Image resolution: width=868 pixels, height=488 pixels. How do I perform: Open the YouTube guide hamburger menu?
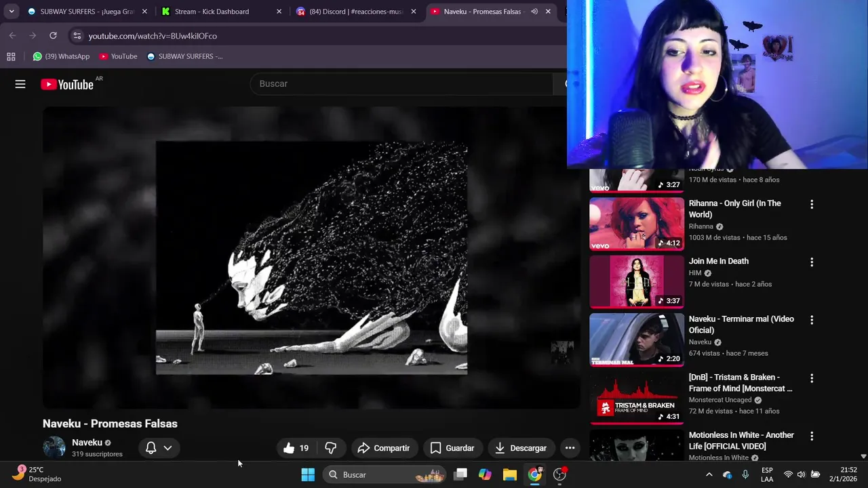click(x=20, y=84)
